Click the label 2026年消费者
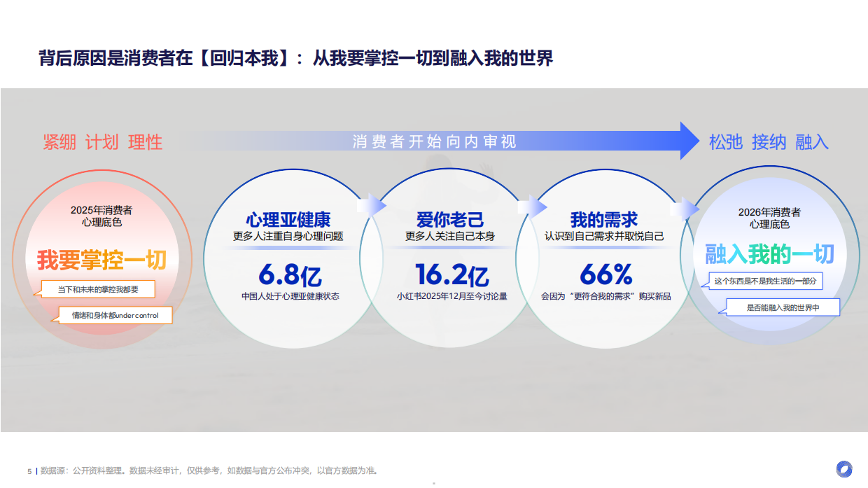The width and height of the screenshot is (868, 488). [x=769, y=212]
